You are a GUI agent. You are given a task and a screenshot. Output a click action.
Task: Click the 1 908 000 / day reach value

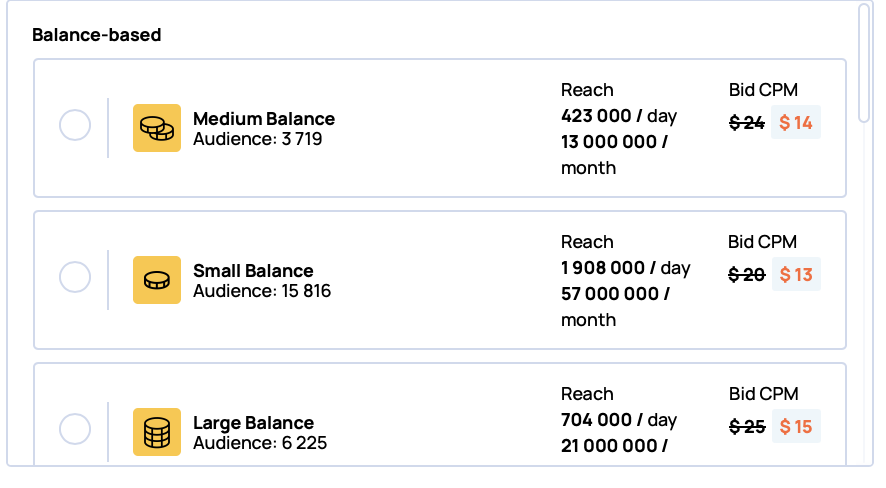(x=626, y=268)
